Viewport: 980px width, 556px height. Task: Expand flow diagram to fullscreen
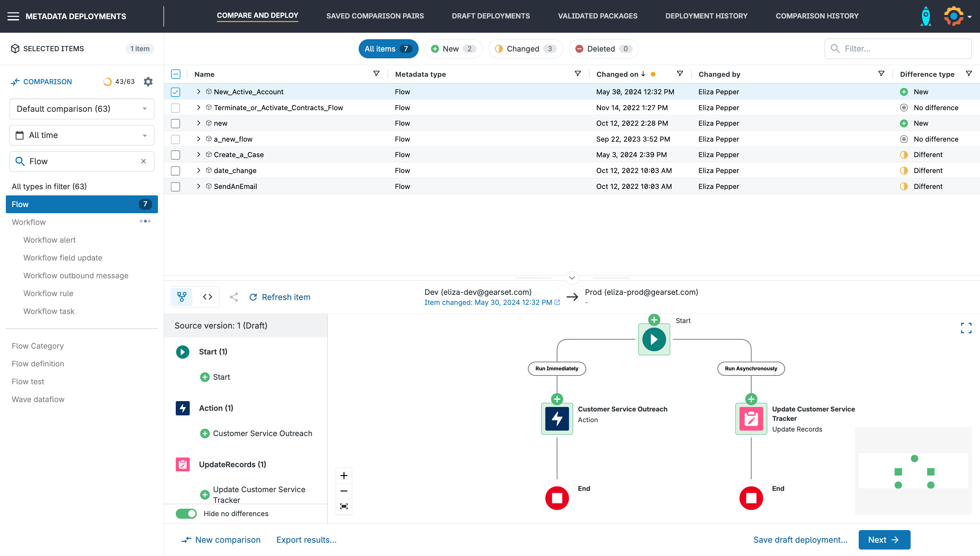click(x=966, y=328)
